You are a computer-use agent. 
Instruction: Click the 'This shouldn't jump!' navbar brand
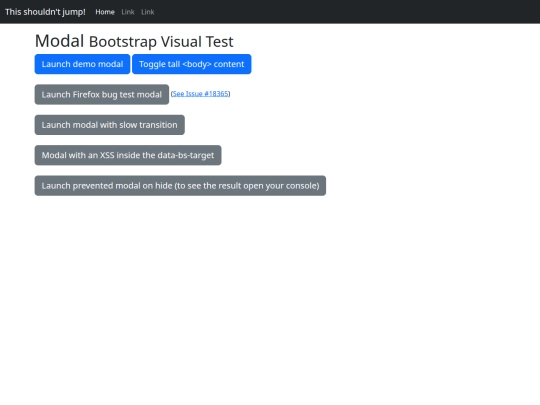pyautogui.click(x=45, y=12)
